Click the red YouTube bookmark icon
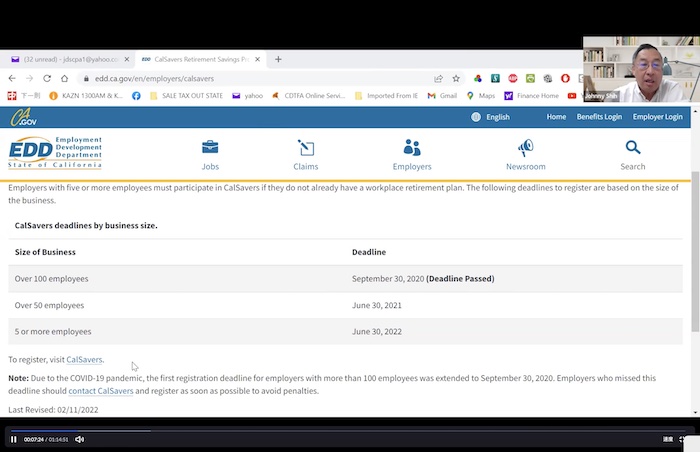The image size is (700, 452). 572,96
